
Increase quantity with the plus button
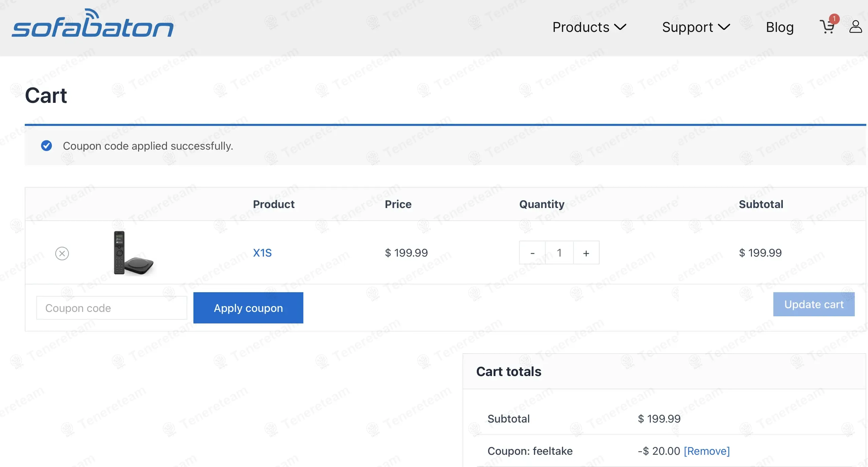click(586, 253)
